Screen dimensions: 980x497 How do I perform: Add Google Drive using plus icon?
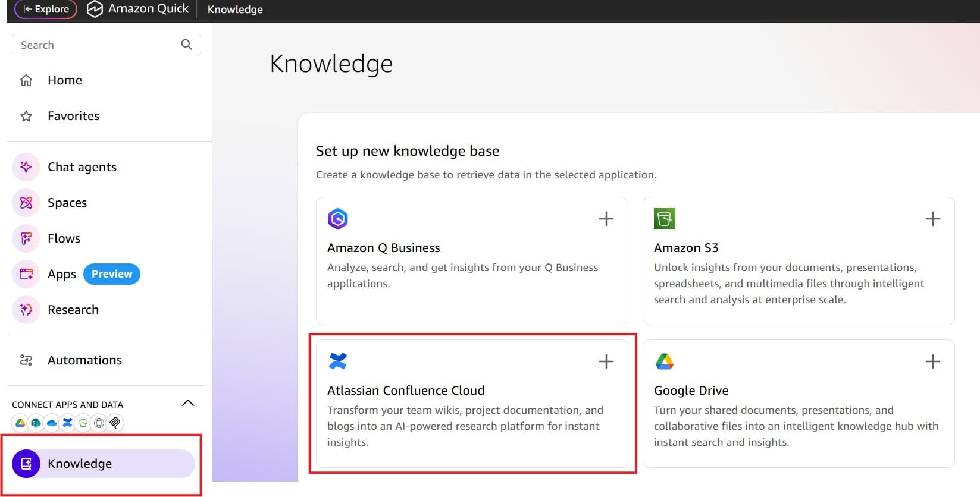tap(933, 361)
